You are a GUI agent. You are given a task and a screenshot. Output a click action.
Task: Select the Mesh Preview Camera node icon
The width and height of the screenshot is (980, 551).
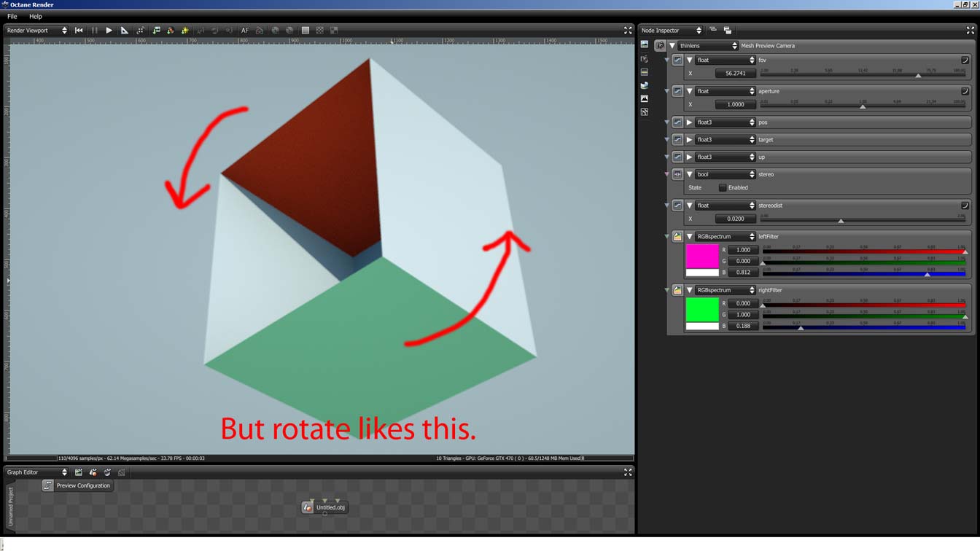pyautogui.click(x=660, y=46)
